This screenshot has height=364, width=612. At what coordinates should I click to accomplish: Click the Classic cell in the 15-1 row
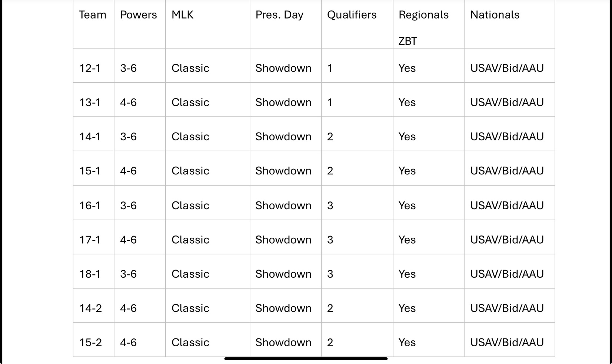(207, 168)
